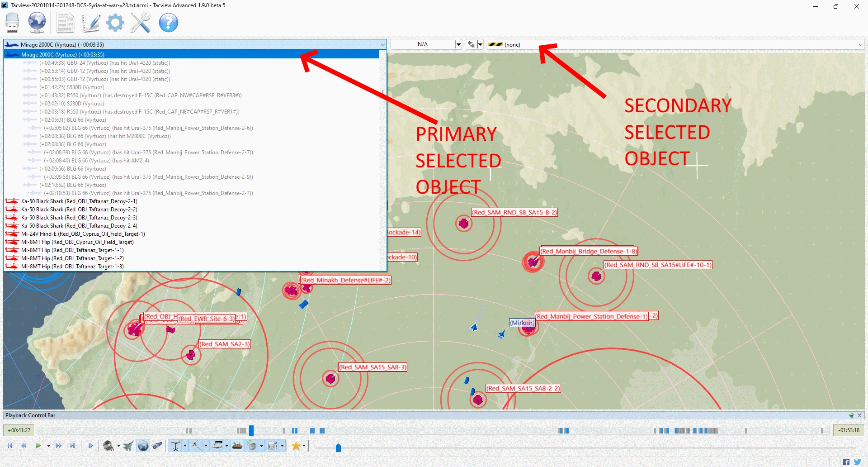Open the radar dish options dropdown
868x467 pixels.
[x=261, y=446]
